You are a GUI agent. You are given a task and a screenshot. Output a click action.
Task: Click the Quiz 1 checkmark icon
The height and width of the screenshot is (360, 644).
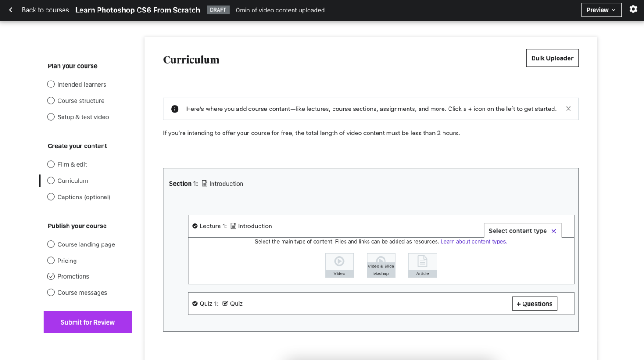pyautogui.click(x=195, y=304)
